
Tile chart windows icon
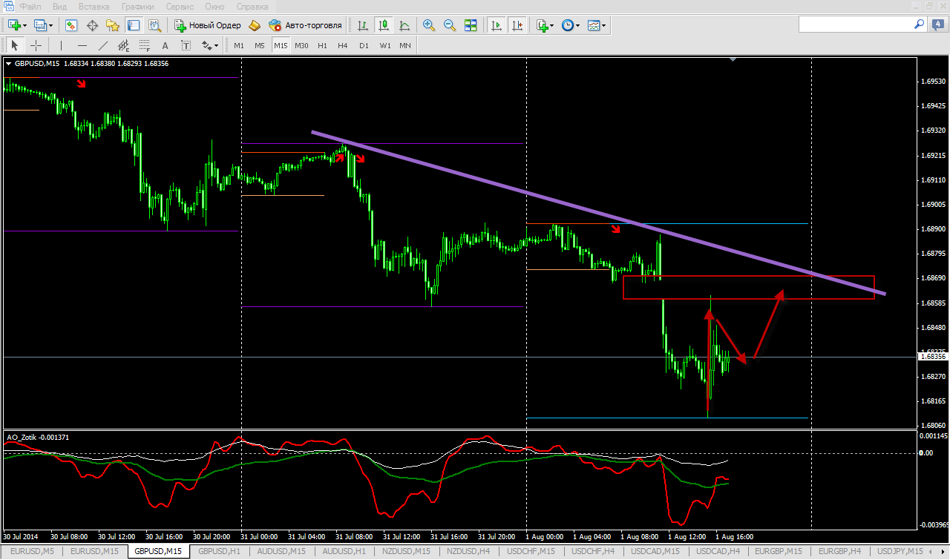(x=471, y=25)
